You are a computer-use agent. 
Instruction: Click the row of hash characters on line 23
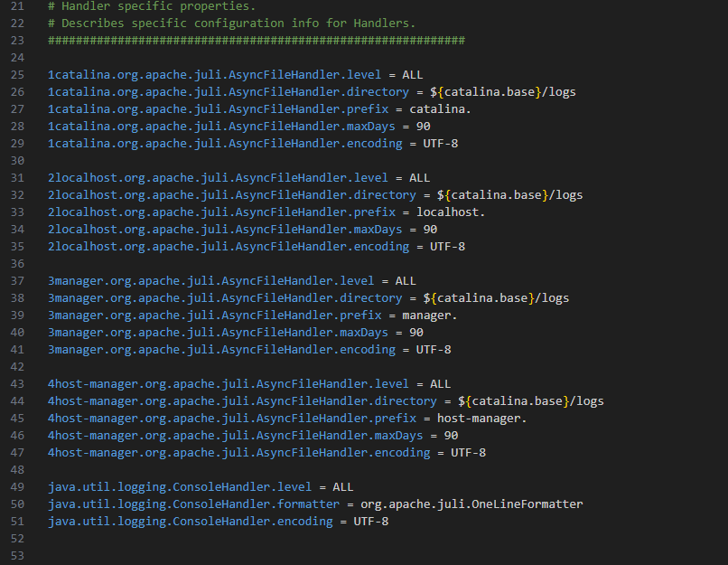click(x=257, y=41)
